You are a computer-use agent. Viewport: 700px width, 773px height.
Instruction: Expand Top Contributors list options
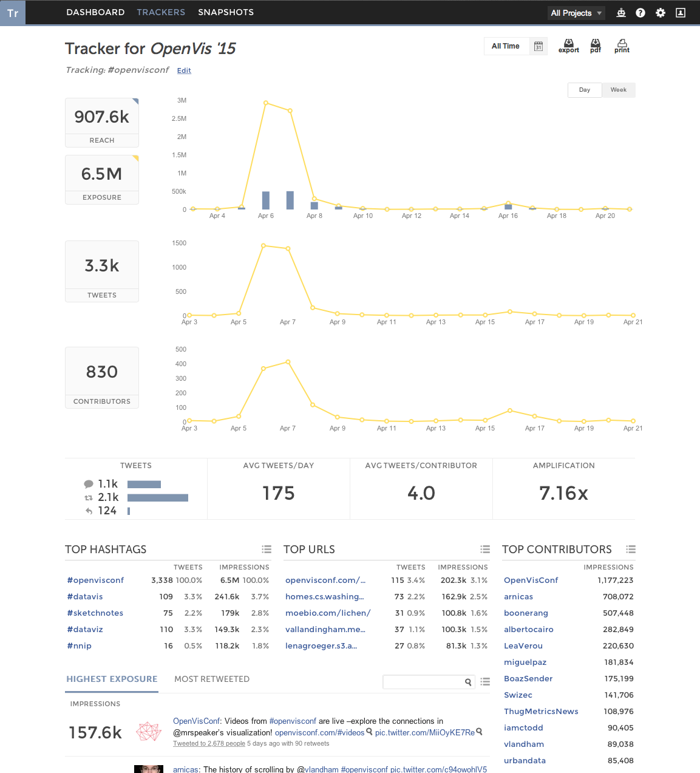click(x=631, y=549)
